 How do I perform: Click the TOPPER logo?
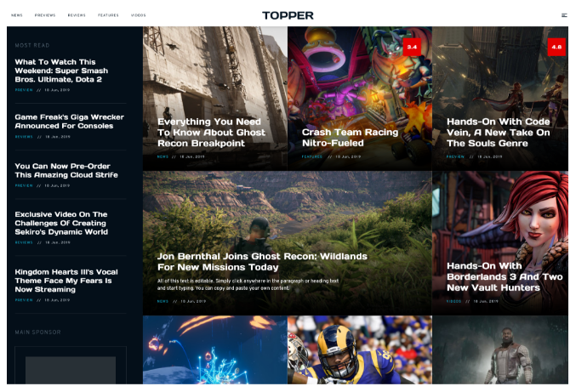[288, 15]
